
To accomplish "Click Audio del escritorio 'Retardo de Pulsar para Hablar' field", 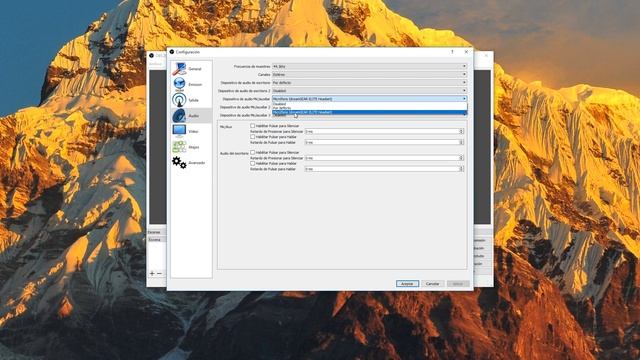I will tap(384, 169).
